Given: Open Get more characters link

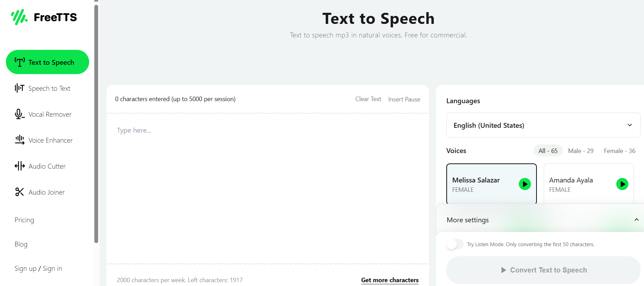Looking at the screenshot, I should click(390, 280).
